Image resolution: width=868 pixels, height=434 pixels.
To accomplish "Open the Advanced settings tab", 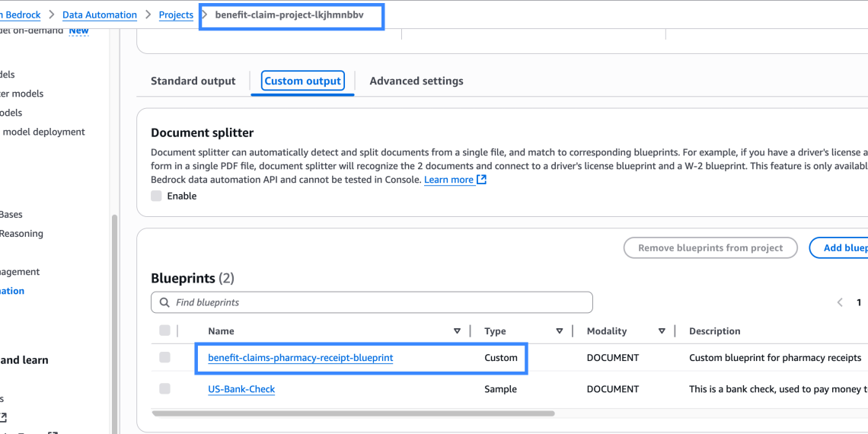I will coord(416,81).
